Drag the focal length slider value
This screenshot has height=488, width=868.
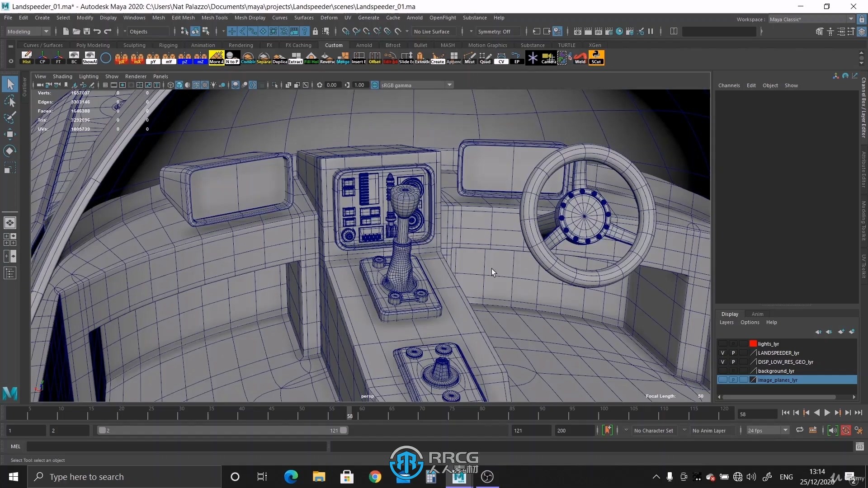[x=700, y=396]
